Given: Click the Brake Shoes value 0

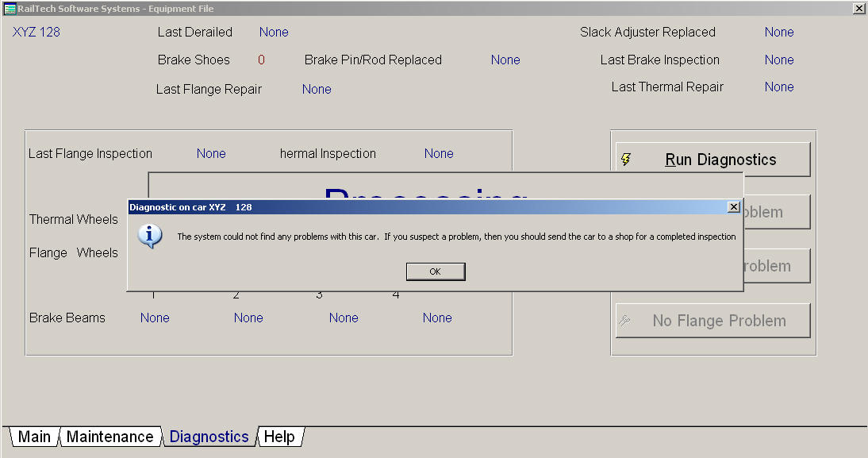Looking at the screenshot, I should click(x=261, y=60).
